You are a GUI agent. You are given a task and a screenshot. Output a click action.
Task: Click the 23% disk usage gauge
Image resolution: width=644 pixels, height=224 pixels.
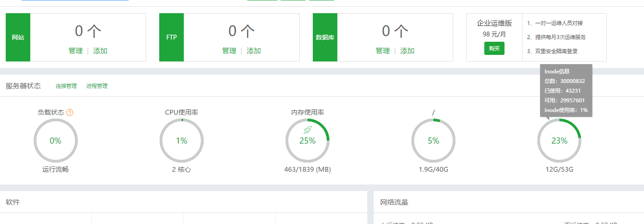[x=559, y=141]
